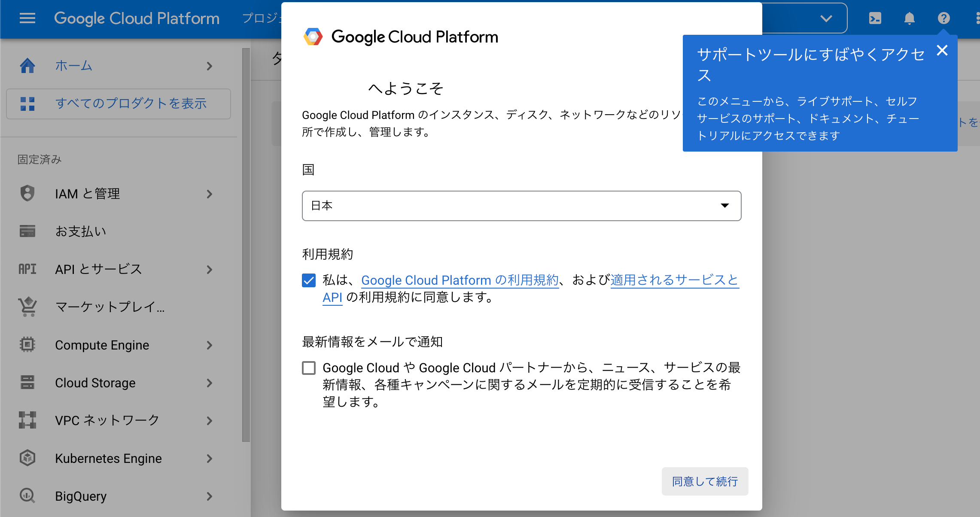Expand the BigQuery submenu chevron

point(210,496)
